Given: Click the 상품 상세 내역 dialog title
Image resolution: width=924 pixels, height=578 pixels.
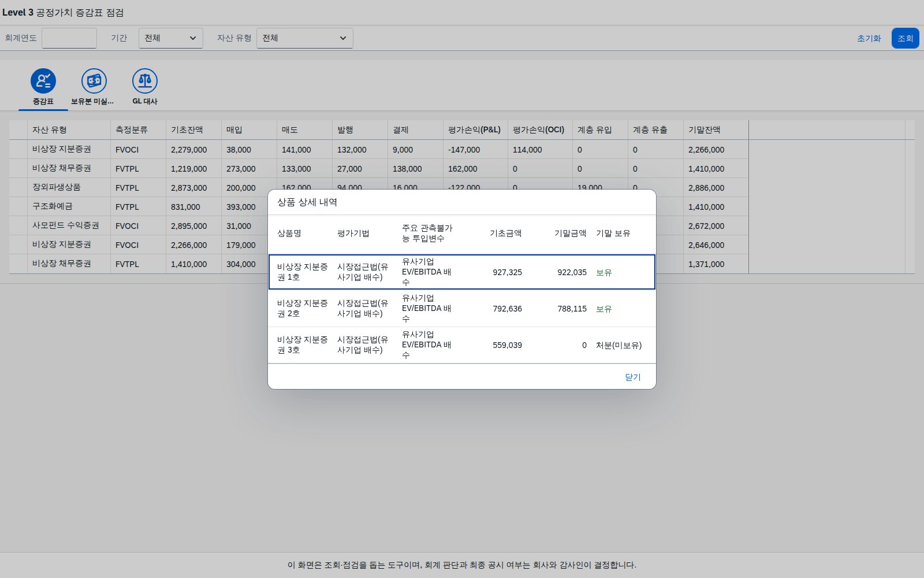Looking at the screenshot, I should click(x=307, y=202).
